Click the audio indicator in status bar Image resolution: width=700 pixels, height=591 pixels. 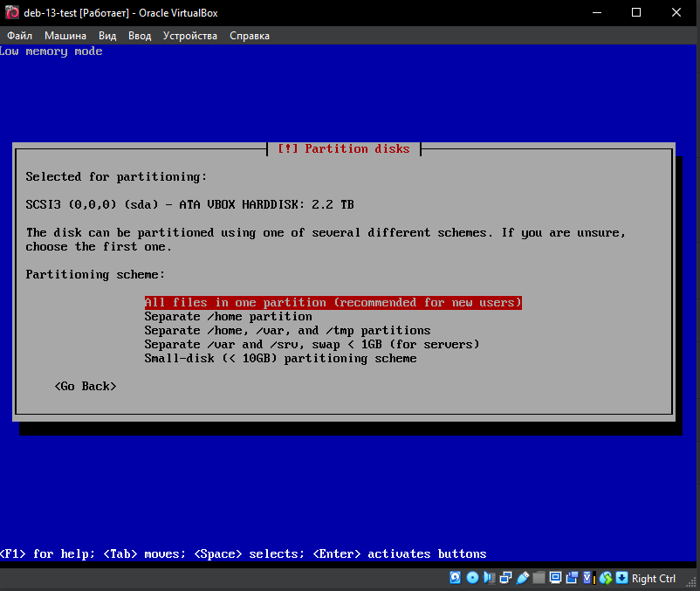489,578
